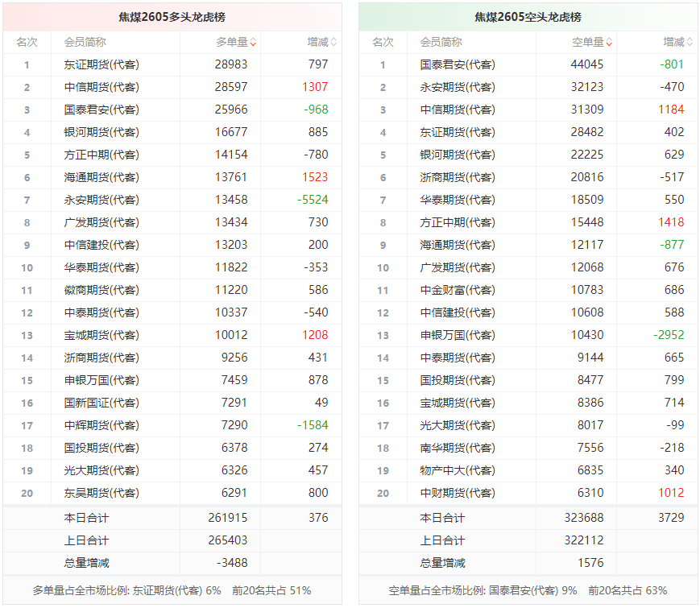Click 多单量占全市场比例 footer text

coord(172,590)
